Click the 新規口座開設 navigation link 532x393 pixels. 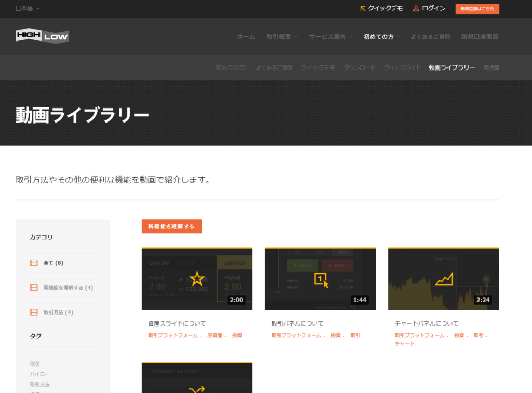coord(480,37)
